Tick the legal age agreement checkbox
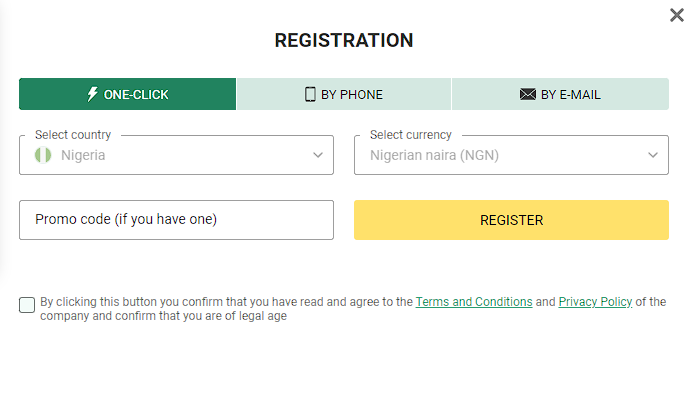This screenshot has height=400, width=693. tap(27, 305)
